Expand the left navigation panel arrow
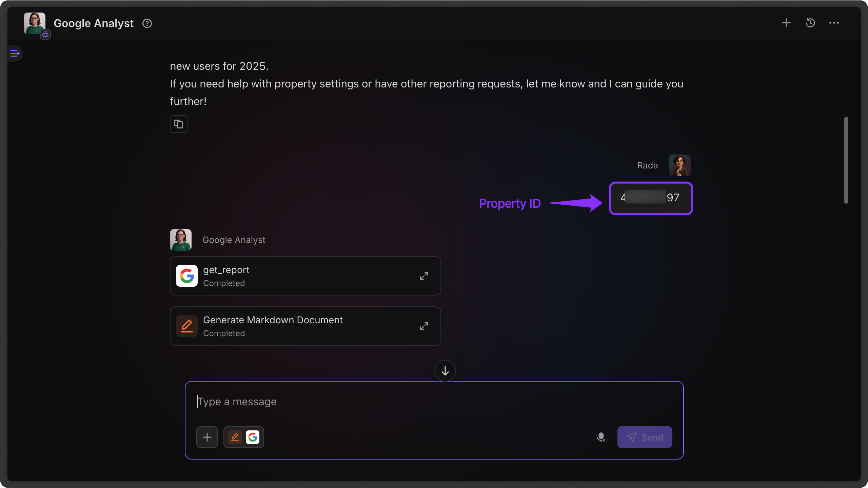 [x=15, y=53]
